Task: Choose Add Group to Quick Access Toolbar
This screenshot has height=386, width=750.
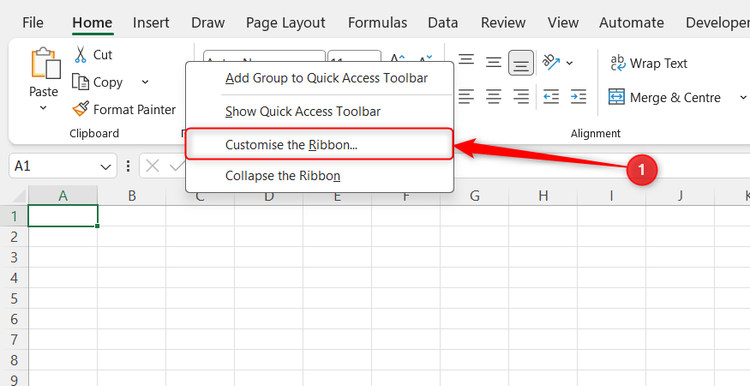Action: 320,78
